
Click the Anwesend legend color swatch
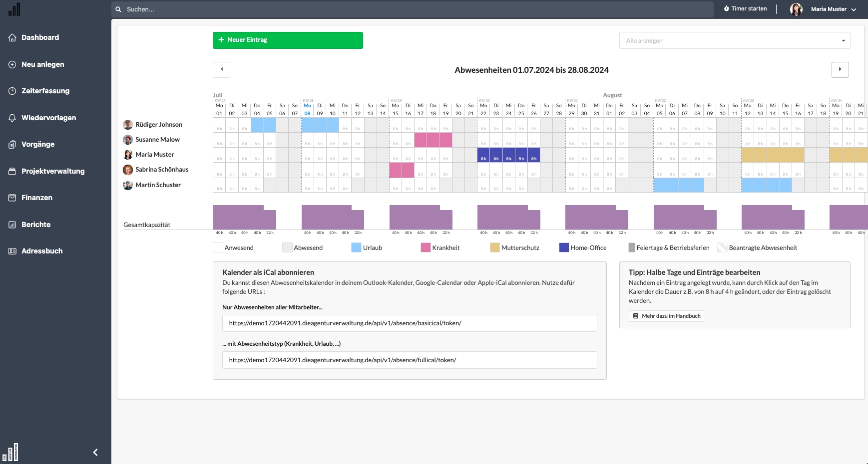[x=218, y=247]
